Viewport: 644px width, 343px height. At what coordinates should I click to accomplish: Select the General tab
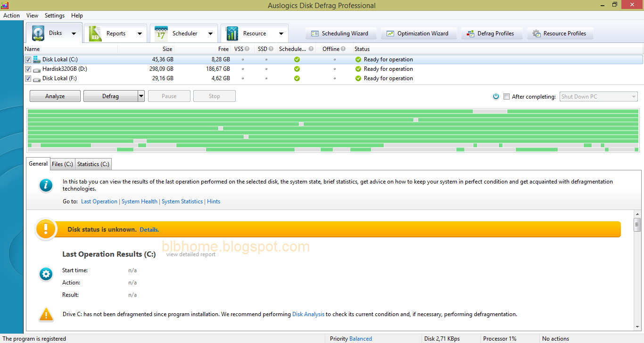point(38,164)
